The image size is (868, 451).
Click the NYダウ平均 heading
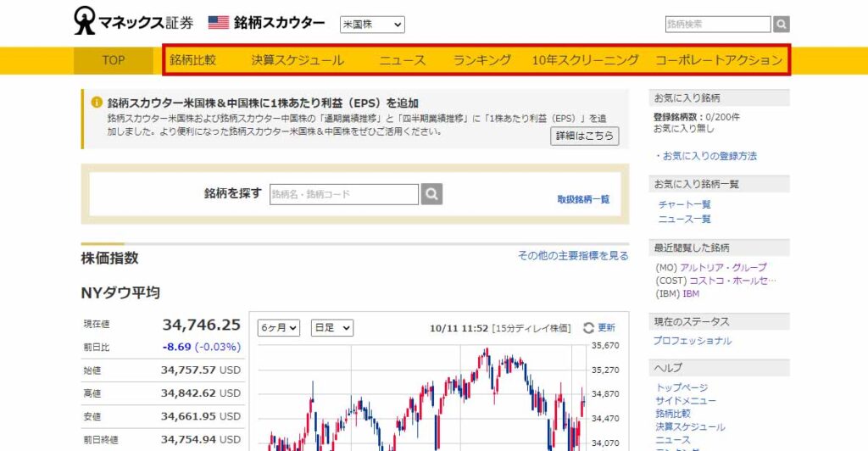[120, 292]
